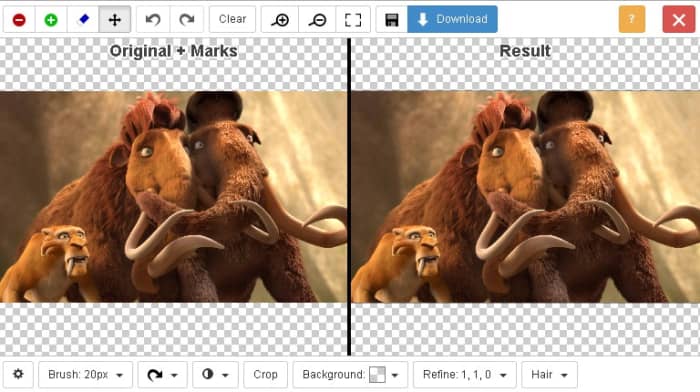Download the result image
Screen dimensions: 700x392
tap(452, 20)
